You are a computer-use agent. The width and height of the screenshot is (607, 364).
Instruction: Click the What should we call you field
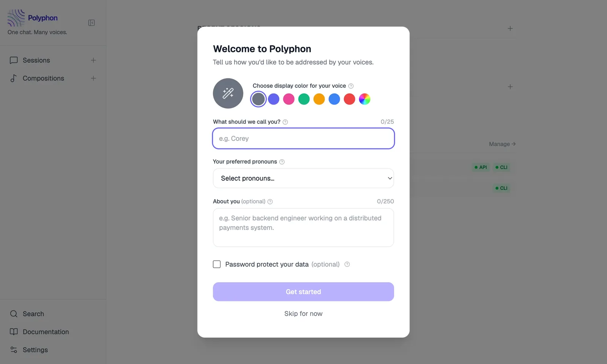click(x=303, y=138)
